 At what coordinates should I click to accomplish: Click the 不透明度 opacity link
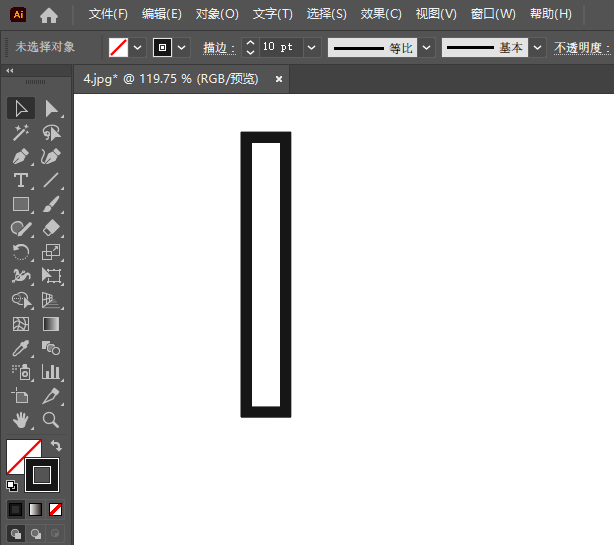click(x=582, y=48)
